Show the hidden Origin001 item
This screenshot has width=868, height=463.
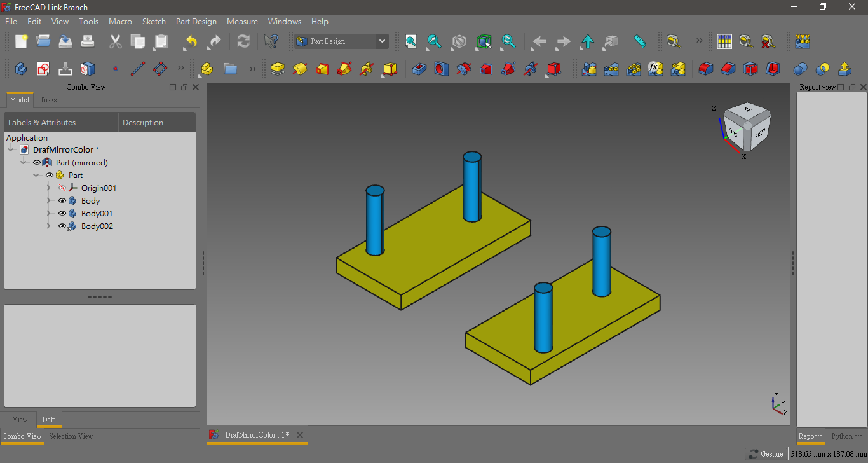tap(62, 188)
